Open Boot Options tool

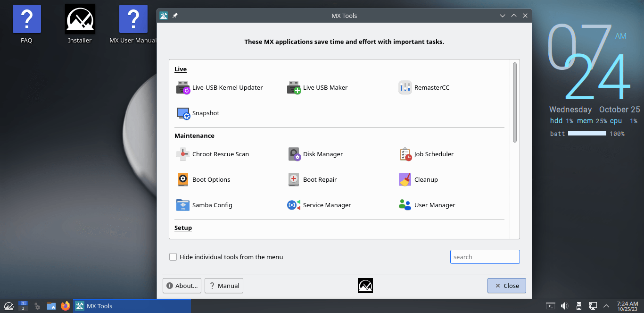pos(203,180)
